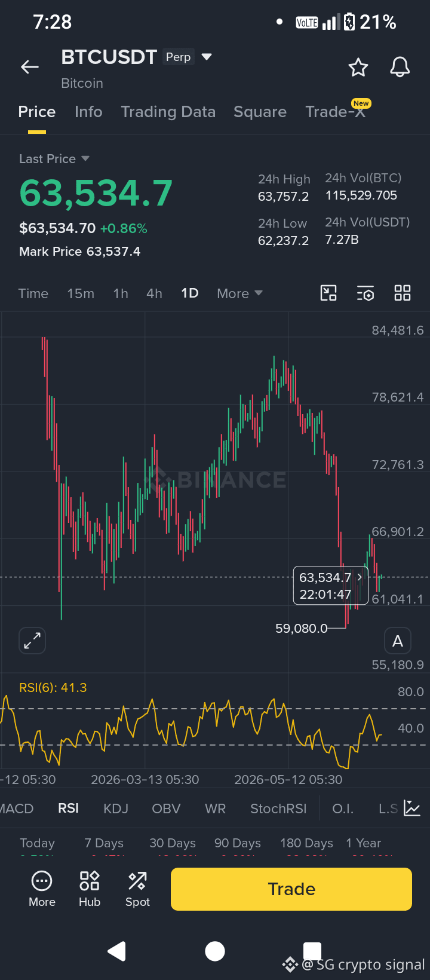The width and height of the screenshot is (430, 980).
Task: Switch indicator to MACD
Action: click(16, 808)
